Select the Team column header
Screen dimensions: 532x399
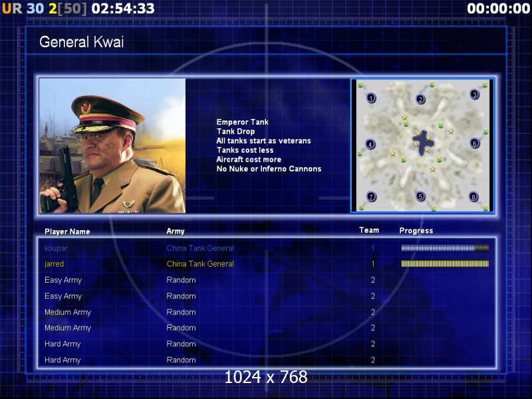[x=369, y=230]
